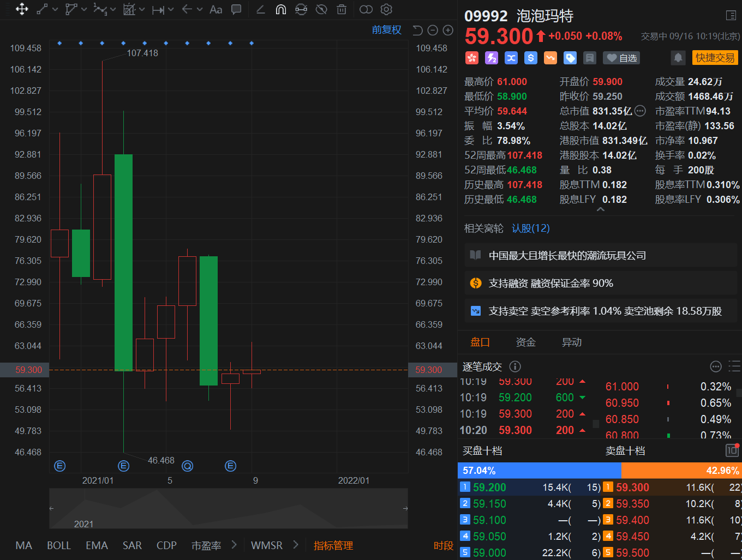
Task: Click the Hong Kong market flag icon
Action: (x=472, y=58)
